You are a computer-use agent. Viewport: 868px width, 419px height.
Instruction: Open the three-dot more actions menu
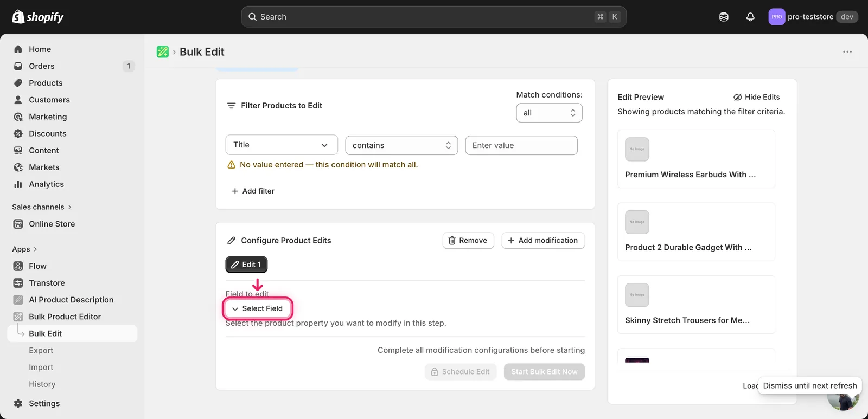coord(847,51)
